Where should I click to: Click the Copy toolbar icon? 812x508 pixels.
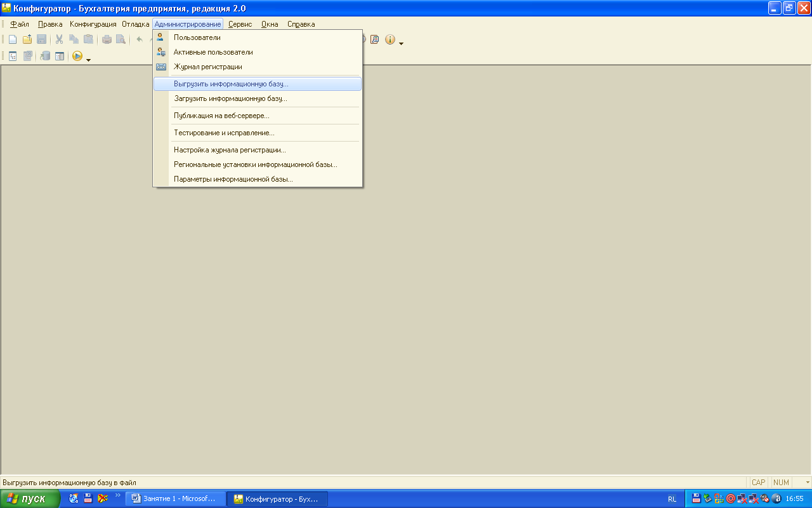tap(74, 39)
